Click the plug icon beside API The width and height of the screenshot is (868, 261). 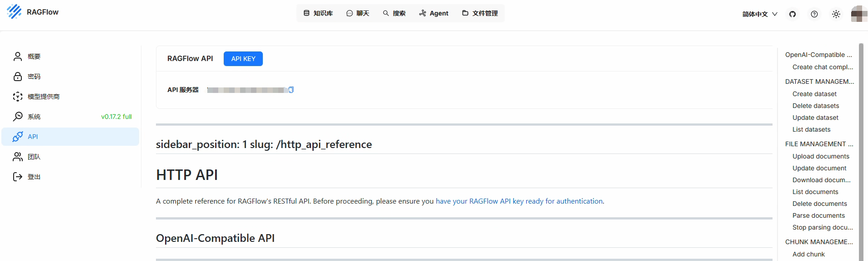[18, 137]
